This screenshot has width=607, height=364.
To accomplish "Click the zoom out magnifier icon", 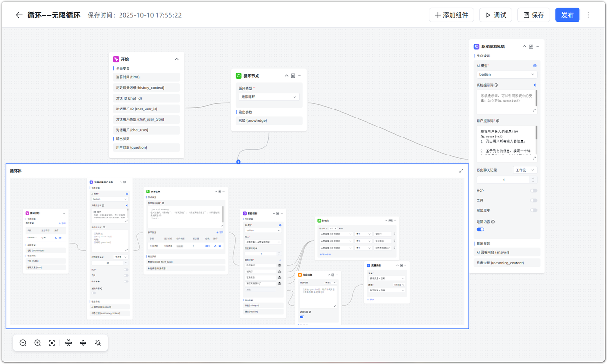I will click(23, 343).
